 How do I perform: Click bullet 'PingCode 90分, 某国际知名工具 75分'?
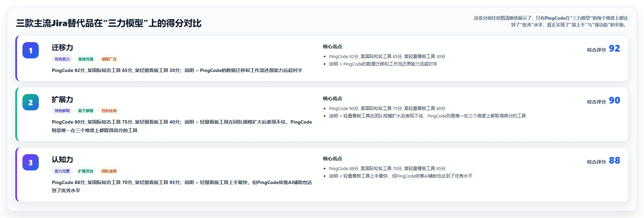387,108
